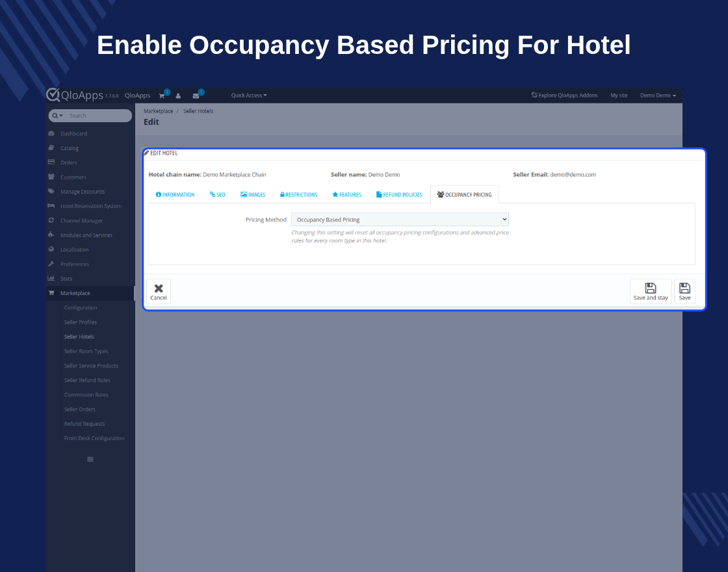Click the Preferences wrench icon
728x572 pixels.
coord(51,264)
